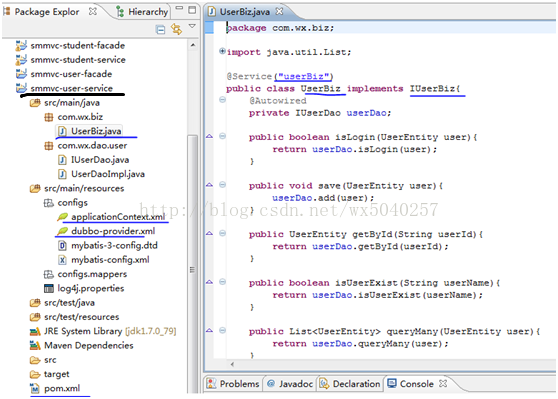Select the configs package
Screen dimensions: 558x399
tap(73, 203)
